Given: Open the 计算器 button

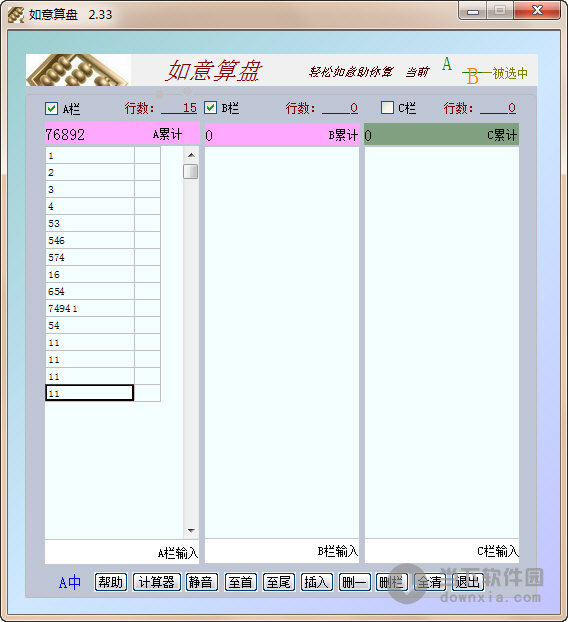Looking at the screenshot, I should pos(157,582).
